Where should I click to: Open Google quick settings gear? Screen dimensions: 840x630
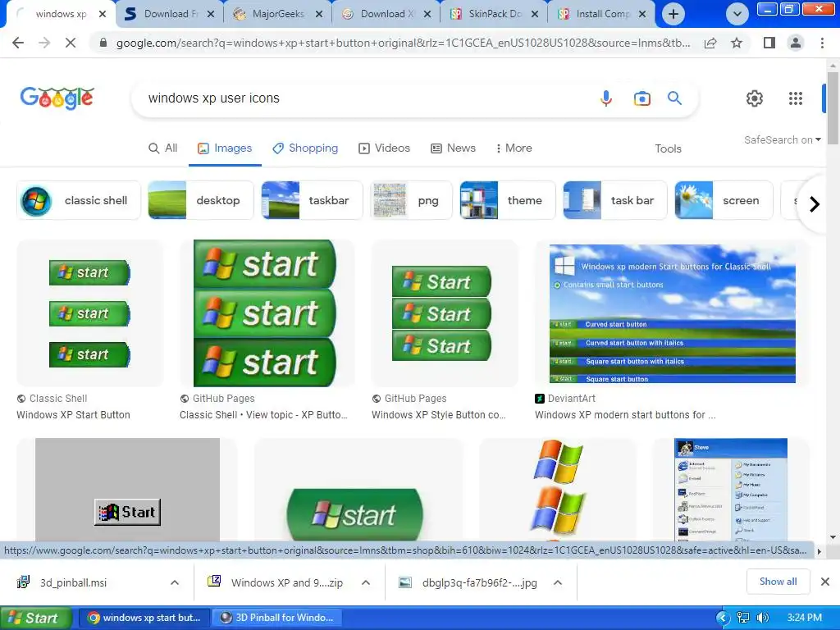point(755,98)
